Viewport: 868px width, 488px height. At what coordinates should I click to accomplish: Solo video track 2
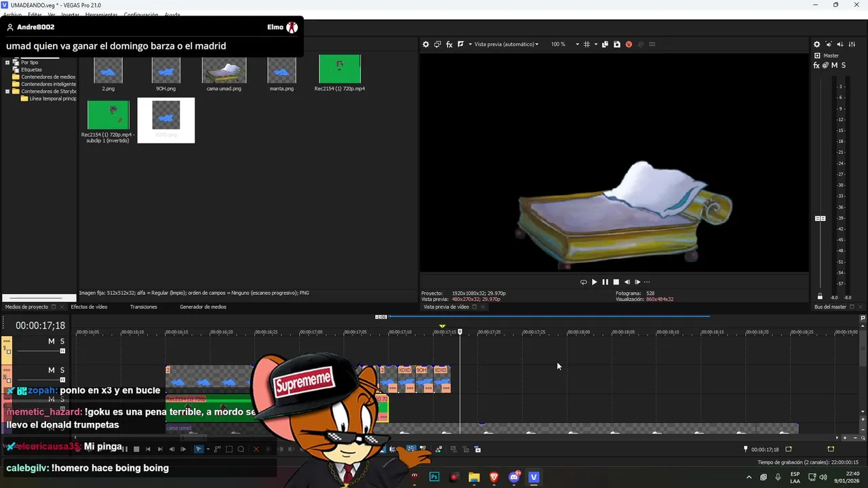(62, 370)
